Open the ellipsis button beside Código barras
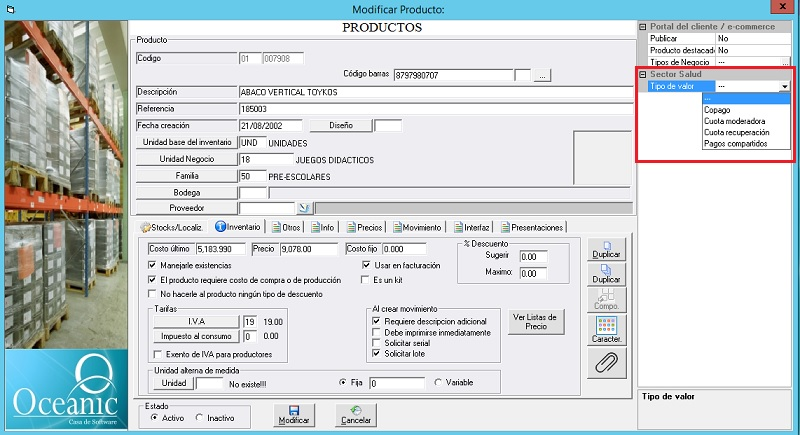 pos(542,75)
